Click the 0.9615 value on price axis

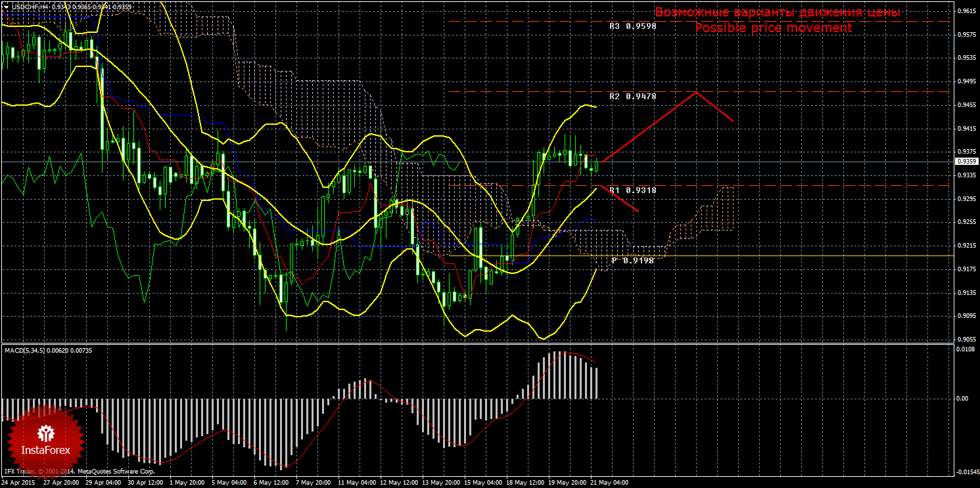(x=966, y=11)
